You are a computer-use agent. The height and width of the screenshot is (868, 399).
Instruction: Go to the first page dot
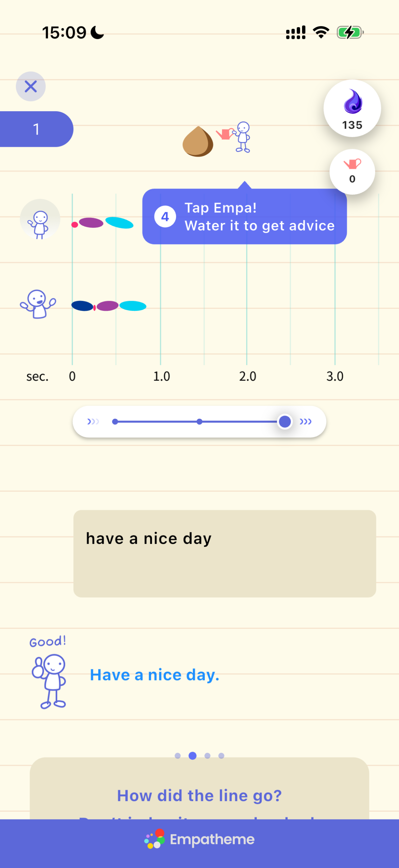(x=178, y=756)
